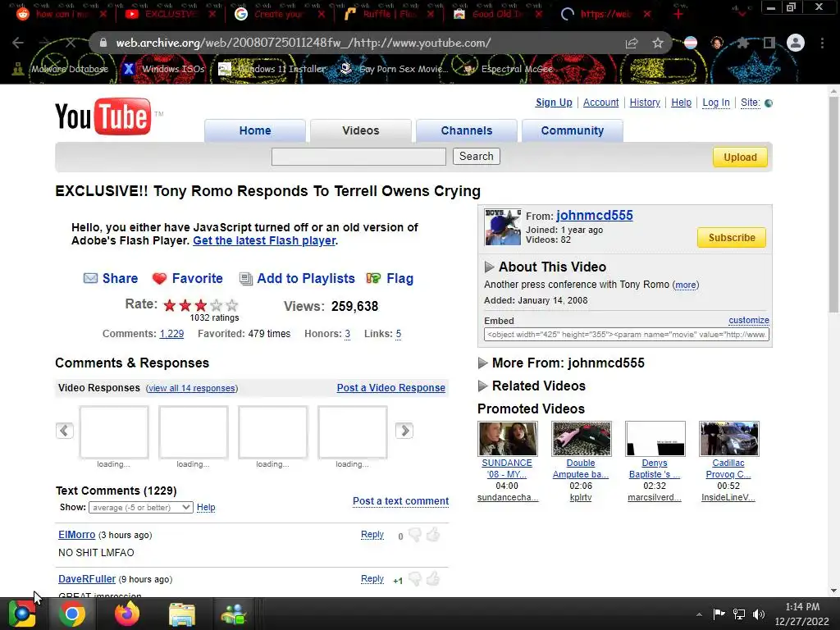Click the volume icon in system tray
This screenshot has width=840, height=630.
coord(759,614)
